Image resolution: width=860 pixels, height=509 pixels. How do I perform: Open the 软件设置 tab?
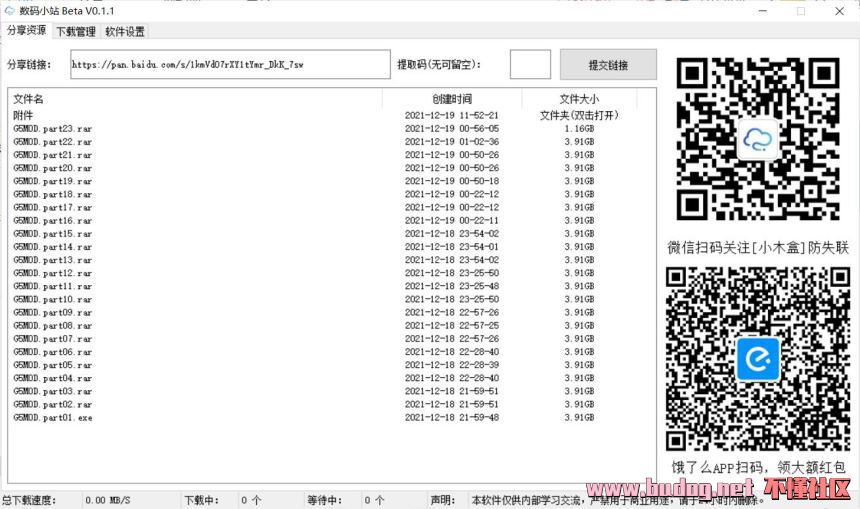(x=125, y=31)
